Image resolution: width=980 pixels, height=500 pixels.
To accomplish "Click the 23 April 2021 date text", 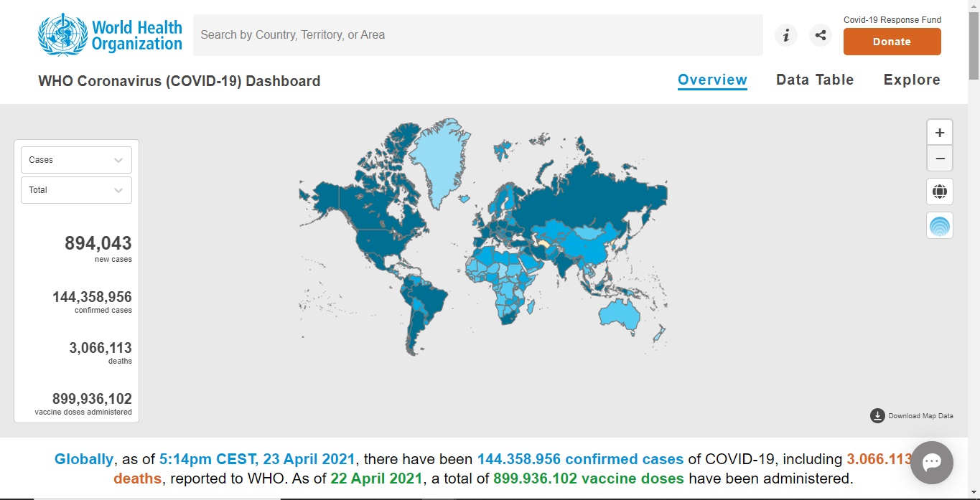I will (309, 459).
